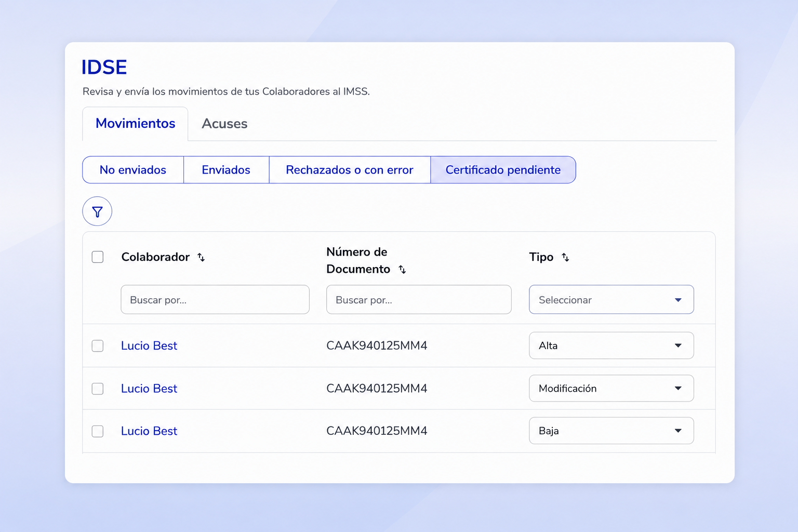Click the Tipo column header label
798x532 pixels.
pos(541,257)
